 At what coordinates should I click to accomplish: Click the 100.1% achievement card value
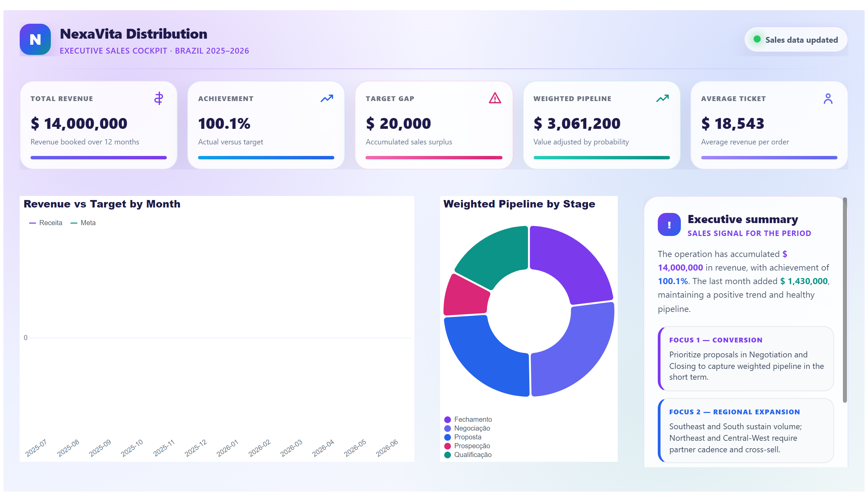click(x=224, y=123)
